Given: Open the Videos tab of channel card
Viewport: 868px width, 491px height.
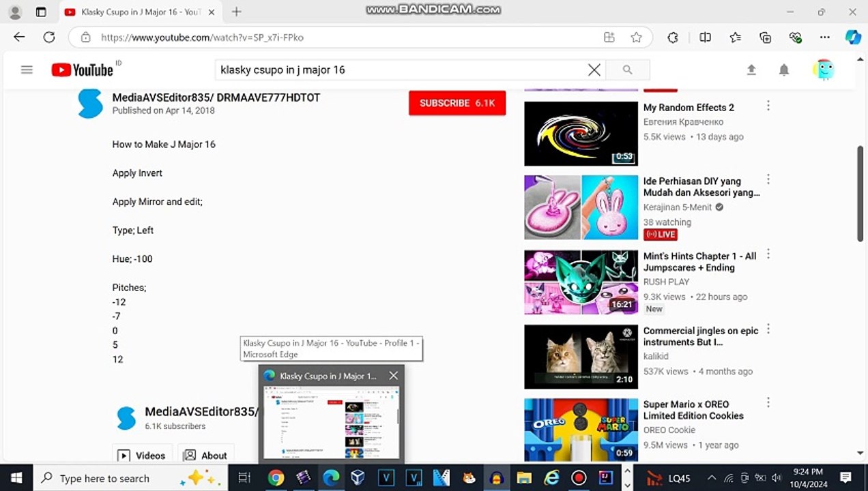Looking at the screenshot, I should pyautogui.click(x=142, y=456).
